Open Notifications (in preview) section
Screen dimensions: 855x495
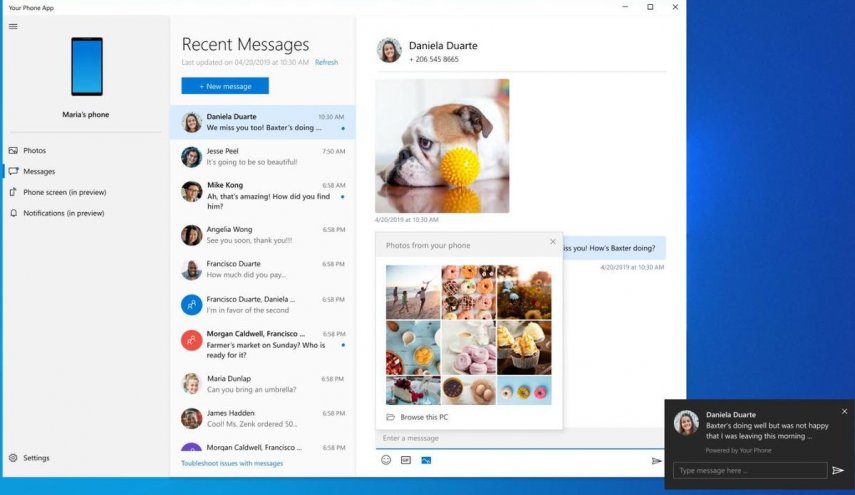tap(57, 213)
